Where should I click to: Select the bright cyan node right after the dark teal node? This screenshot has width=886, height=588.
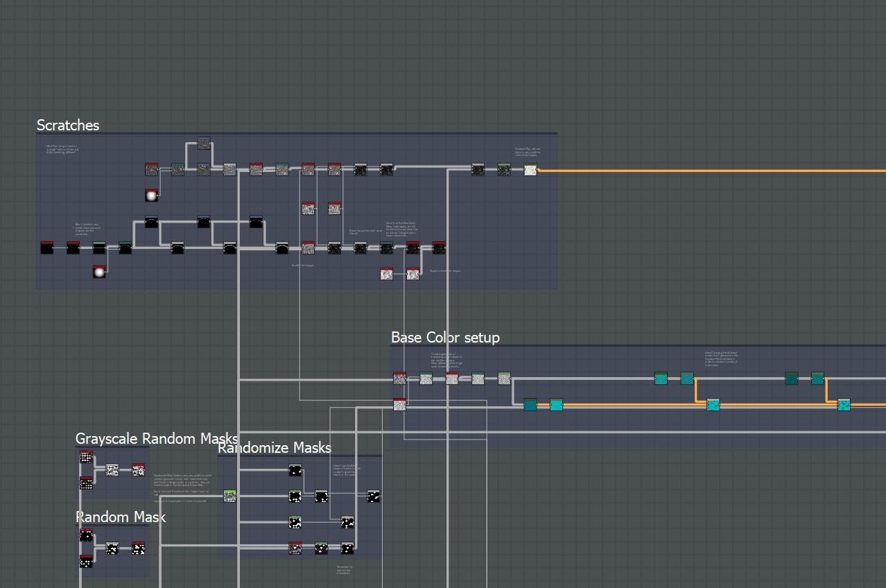[x=556, y=404]
